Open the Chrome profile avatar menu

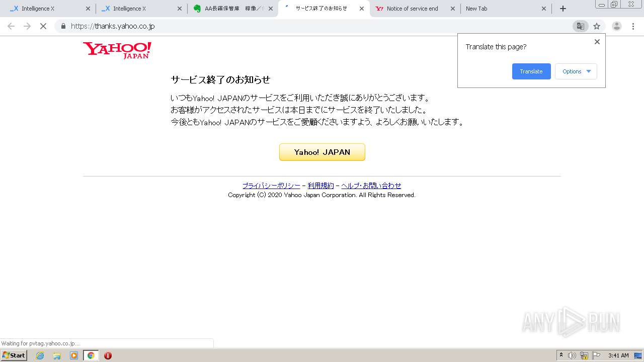[617, 26]
